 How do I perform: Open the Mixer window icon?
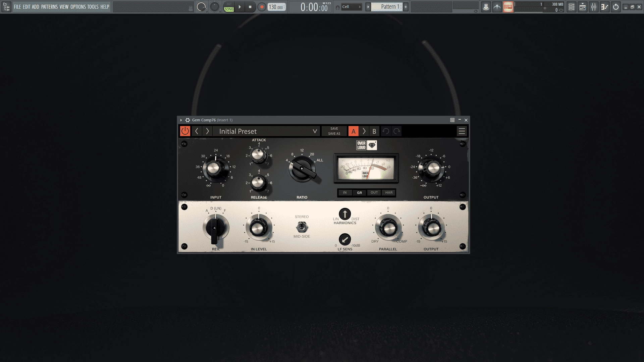pyautogui.click(x=594, y=7)
